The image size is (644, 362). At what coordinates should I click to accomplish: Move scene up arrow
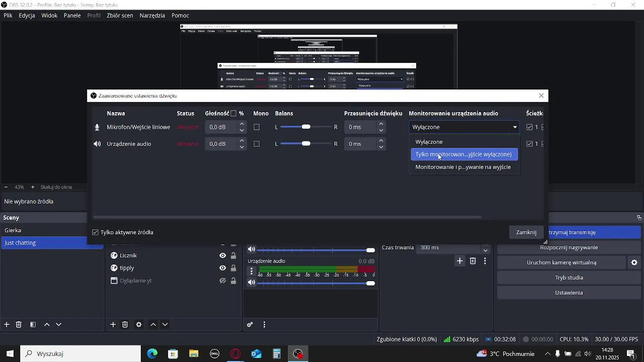pyautogui.click(x=47, y=325)
